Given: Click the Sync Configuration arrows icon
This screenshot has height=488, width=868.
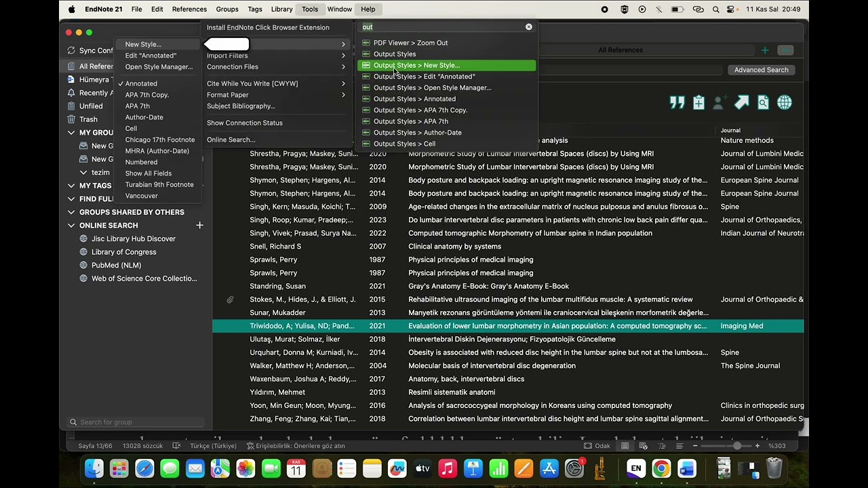Looking at the screenshot, I should pos(71,50).
